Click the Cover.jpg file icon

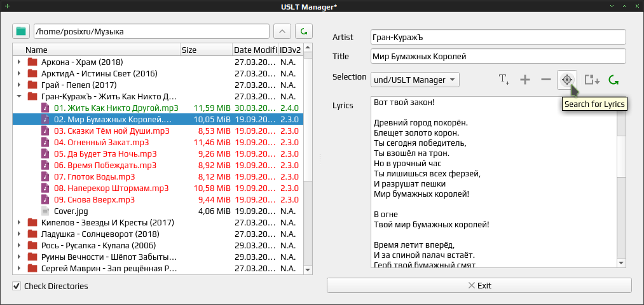click(45, 211)
